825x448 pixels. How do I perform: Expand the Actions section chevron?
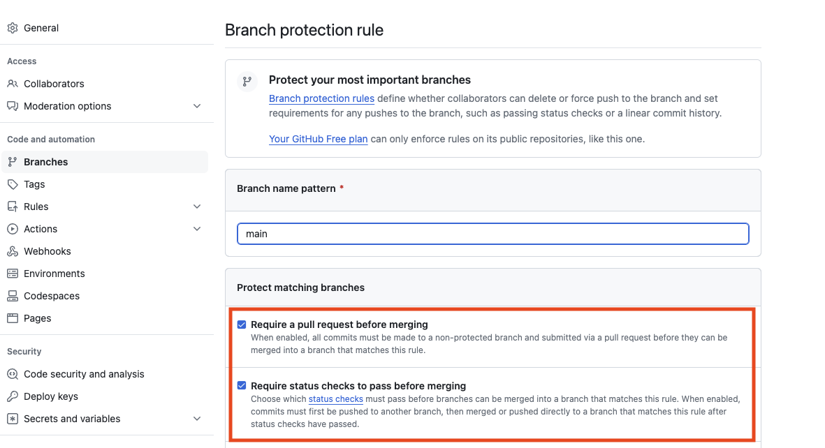197,229
